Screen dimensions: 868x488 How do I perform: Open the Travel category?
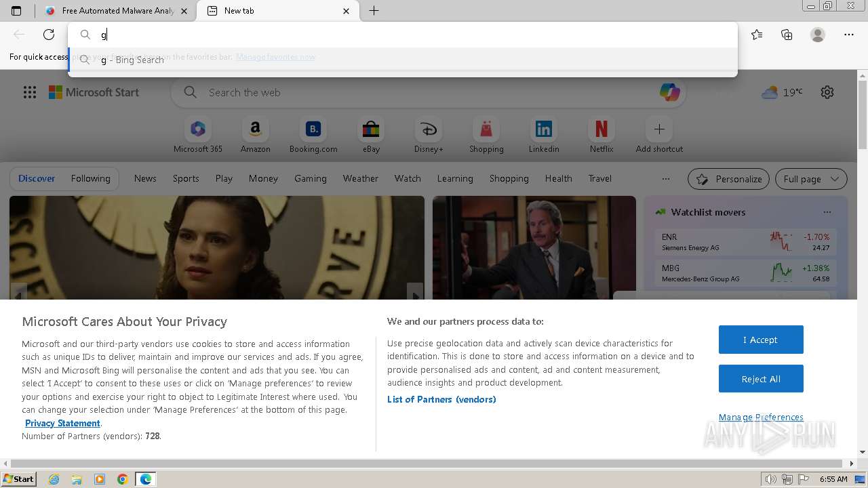click(x=599, y=178)
